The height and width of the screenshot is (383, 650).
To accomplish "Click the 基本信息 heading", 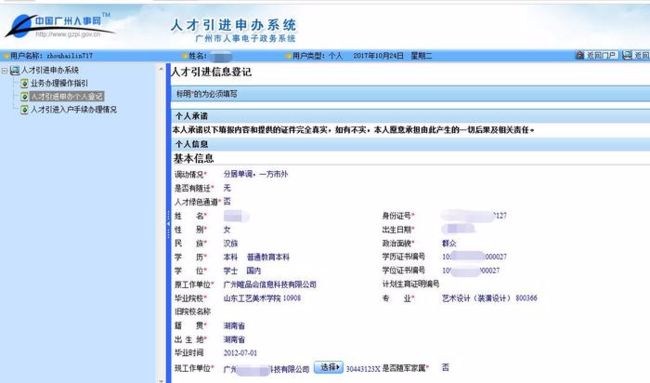I will coord(194,158).
